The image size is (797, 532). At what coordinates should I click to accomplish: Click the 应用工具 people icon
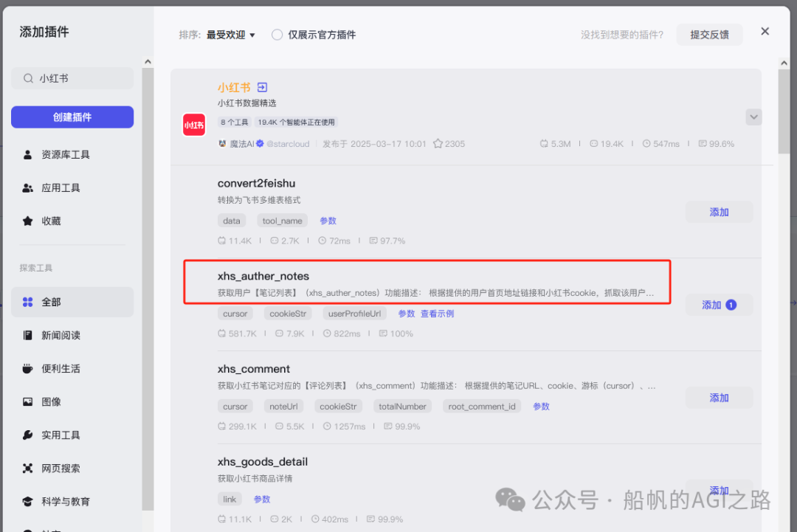[x=27, y=188]
